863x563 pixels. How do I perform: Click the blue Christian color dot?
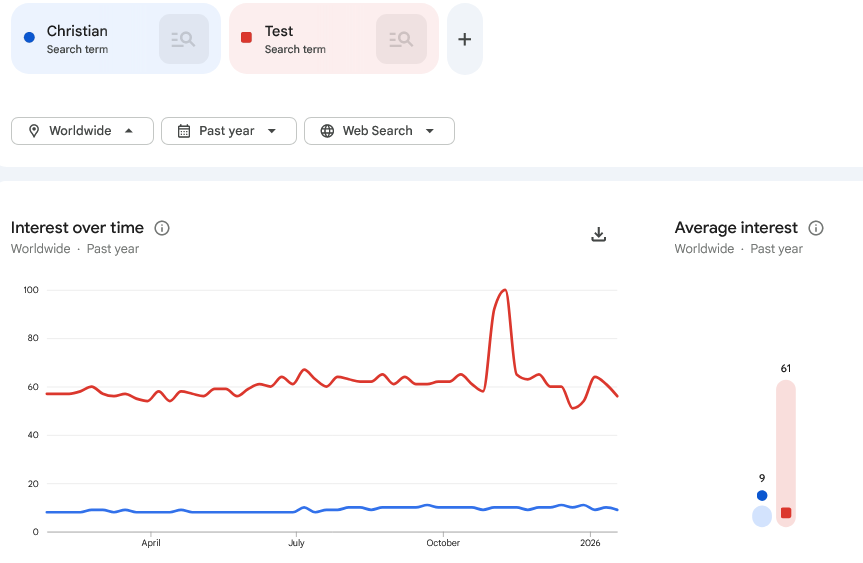coord(29,38)
